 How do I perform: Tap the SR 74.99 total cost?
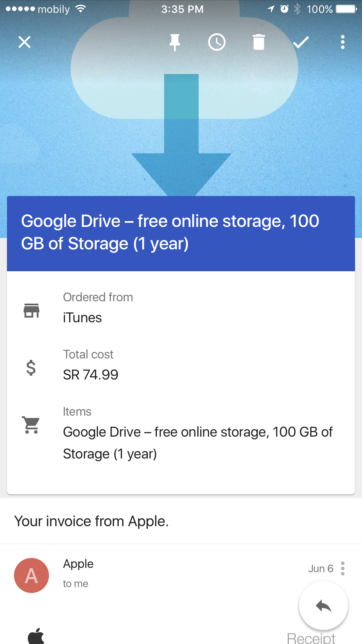91,375
